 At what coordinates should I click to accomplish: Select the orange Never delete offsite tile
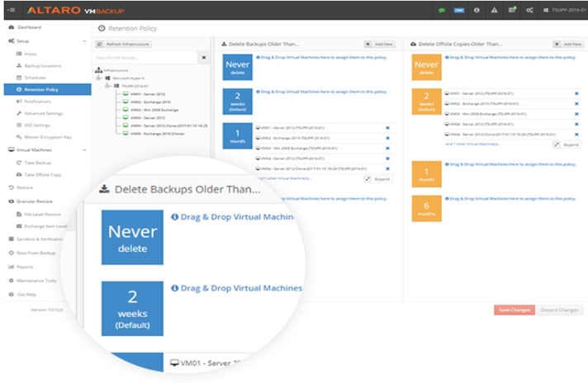click(426, 67)
